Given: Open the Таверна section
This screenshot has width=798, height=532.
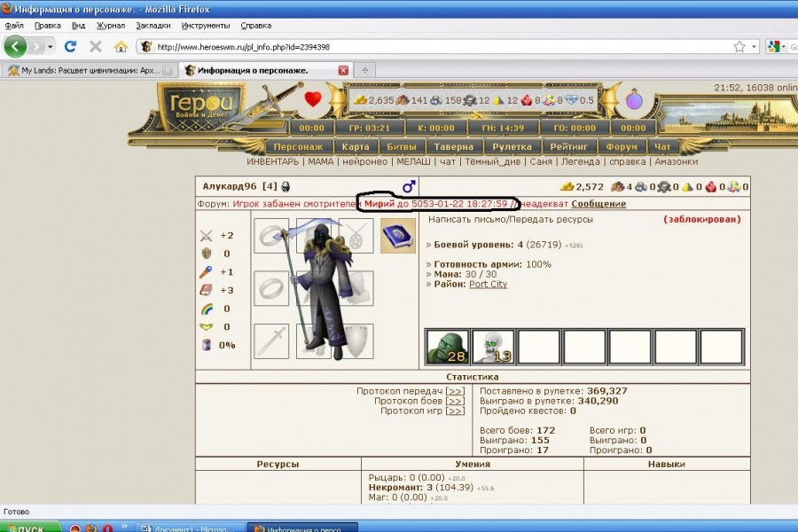Looking at the screenshot, I should click(x=453, y=146).
